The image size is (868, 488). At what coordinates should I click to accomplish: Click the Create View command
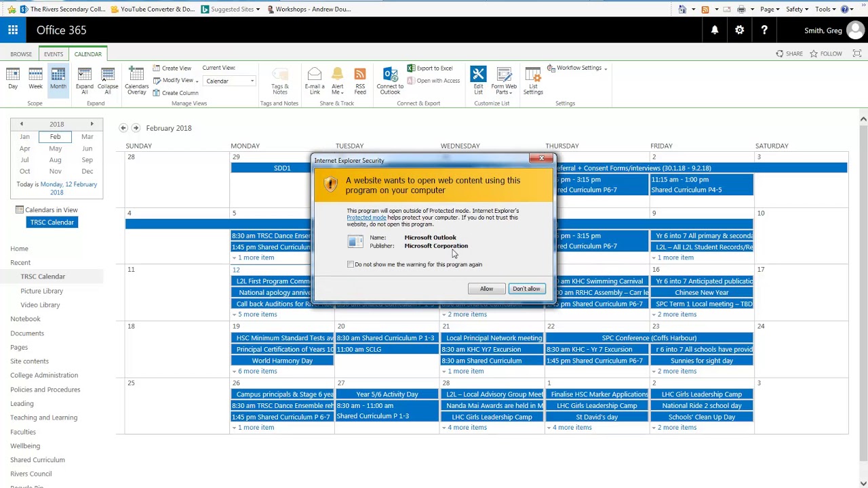click(172, 68)
